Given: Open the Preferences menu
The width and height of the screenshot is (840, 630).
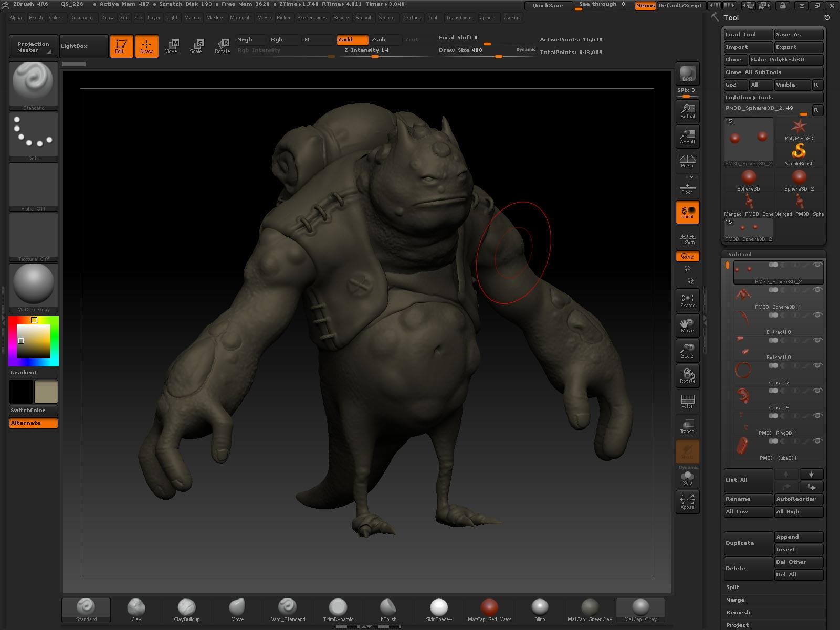Looking at the screenshot, I should pos(312,17).
